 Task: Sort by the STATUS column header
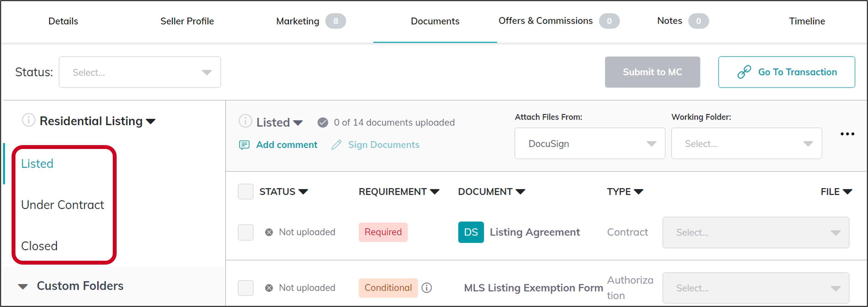(x=283, y=192)
